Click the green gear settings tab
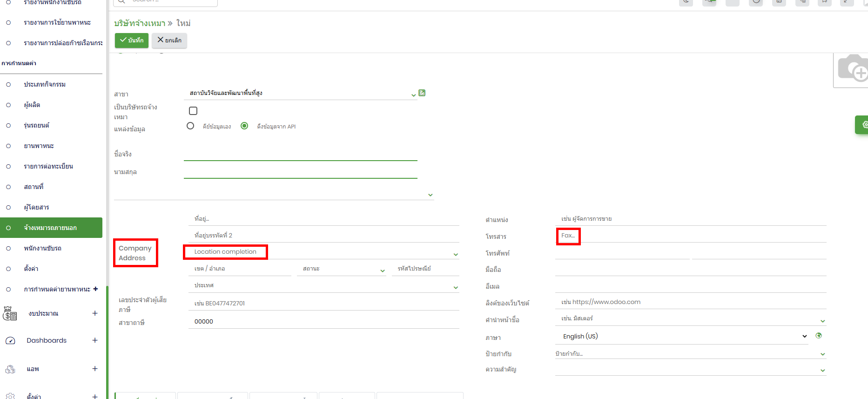Viewport: 868px width, 399px height. 863,125
